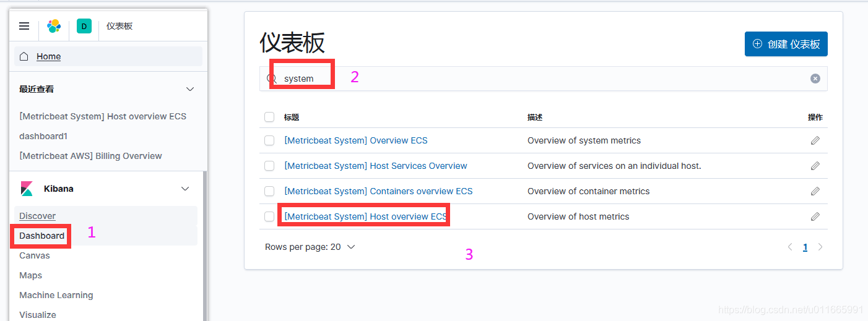
Task: Open the Host overview ECS dashboard link
Action: click(365, 216)
